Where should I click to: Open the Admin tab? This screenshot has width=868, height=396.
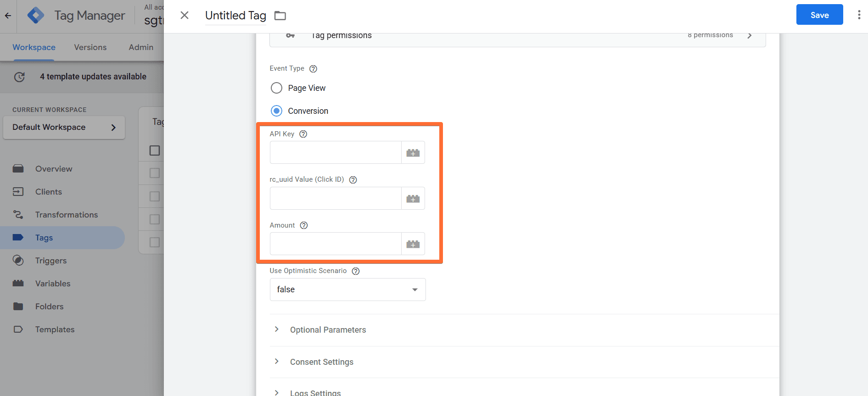140,47
